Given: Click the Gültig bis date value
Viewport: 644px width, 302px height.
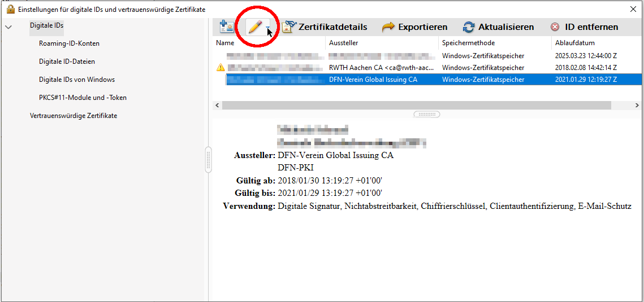Looking at the screenshot, I should tap(330, 192).
